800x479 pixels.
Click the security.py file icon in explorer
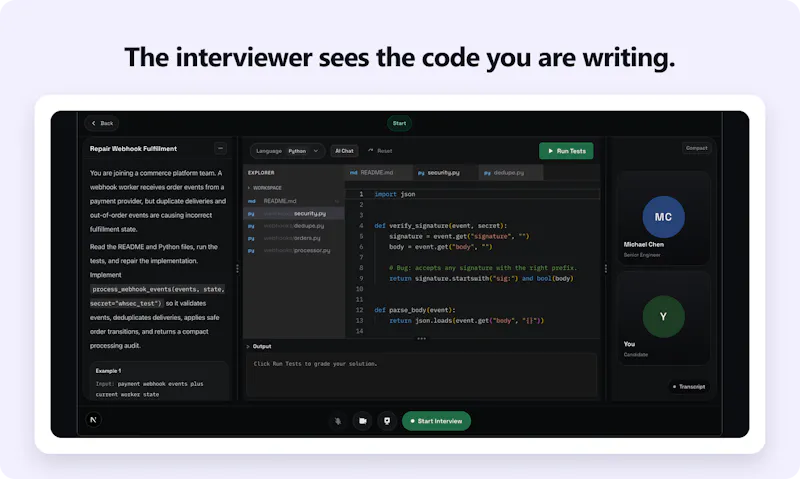(x=251, y=214)
